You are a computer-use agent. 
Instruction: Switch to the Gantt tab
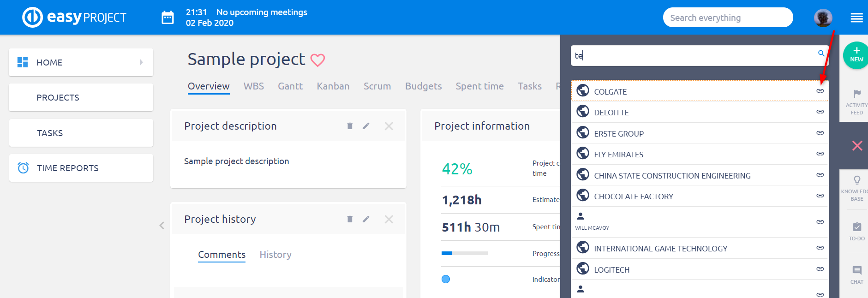click(x=290, y=86)
